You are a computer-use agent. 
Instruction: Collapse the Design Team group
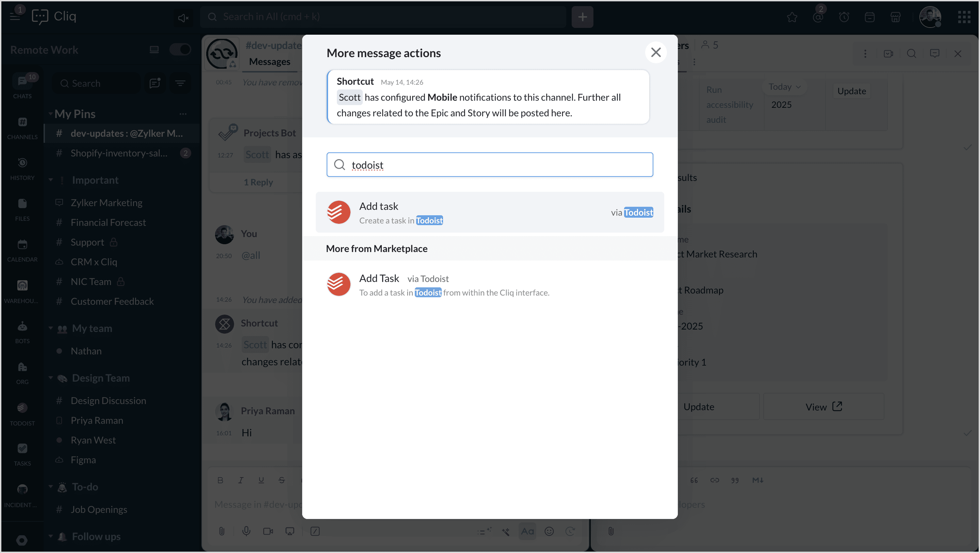[x=51, y=378]
